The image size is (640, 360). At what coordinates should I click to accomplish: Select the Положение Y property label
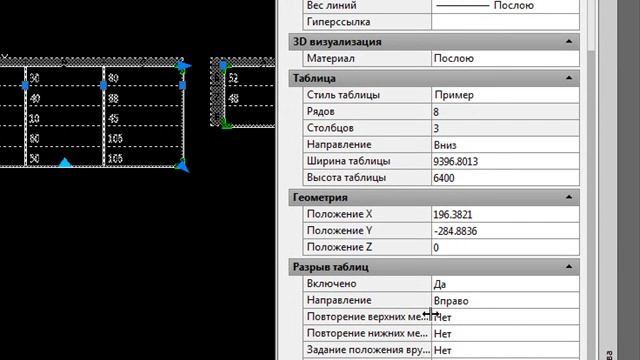339,231
